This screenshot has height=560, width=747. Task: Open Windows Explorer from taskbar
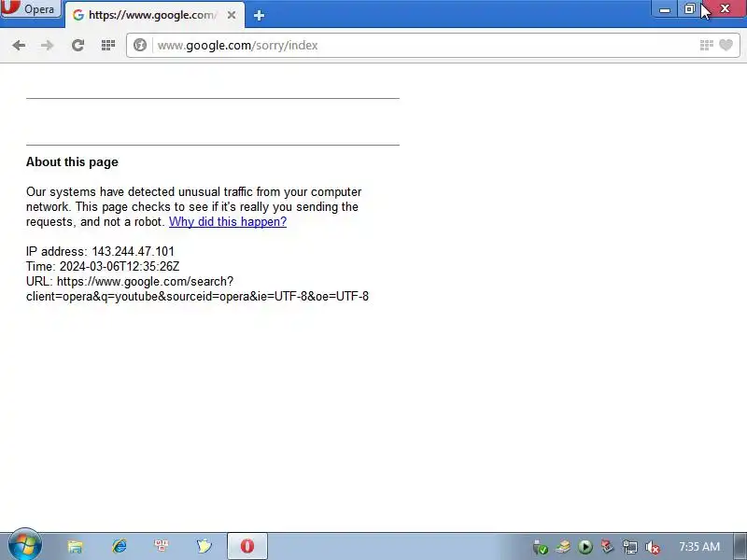[x=76, y=546]
